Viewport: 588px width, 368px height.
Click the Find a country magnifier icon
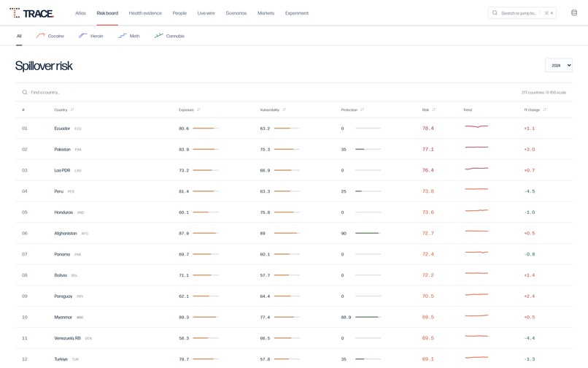click(x=24, y=92)
